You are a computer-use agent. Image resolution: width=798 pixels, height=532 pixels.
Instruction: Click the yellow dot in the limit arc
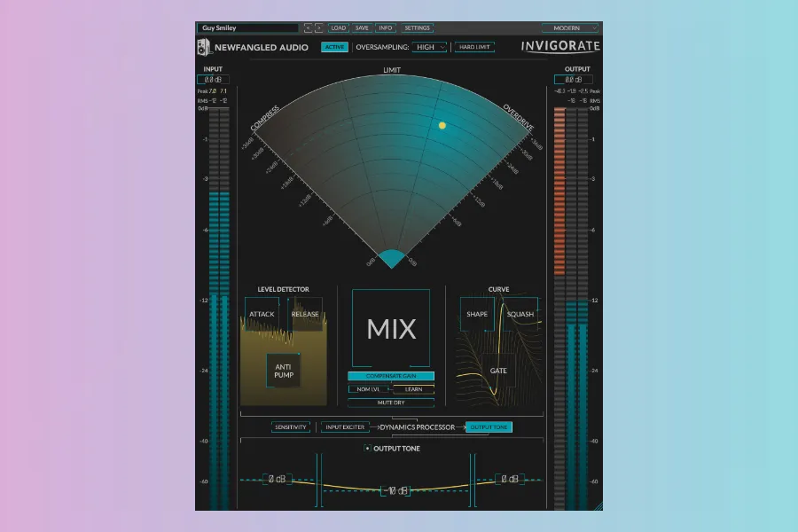[442, 125]
